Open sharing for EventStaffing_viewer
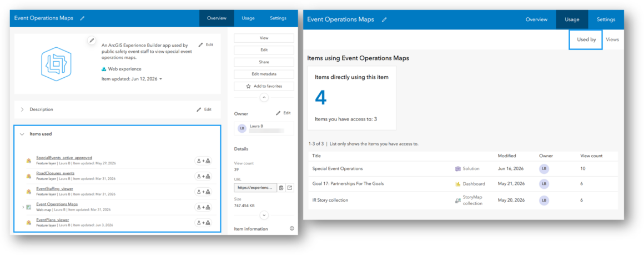Image resolution: width=644 pixels, height=255 pixels. 203,192
